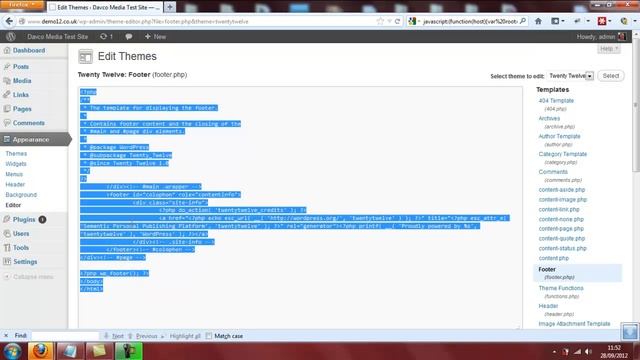Enable the Match case checkbox
Image resolution: width=640 pixels, height=360 pixels.
pos(209,336)
